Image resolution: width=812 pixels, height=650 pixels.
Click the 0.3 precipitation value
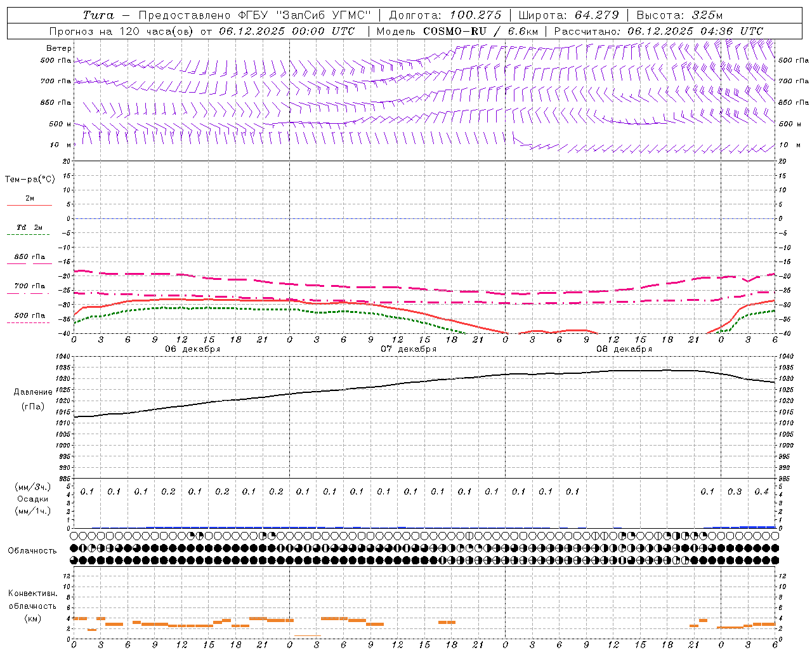point(735,491)
